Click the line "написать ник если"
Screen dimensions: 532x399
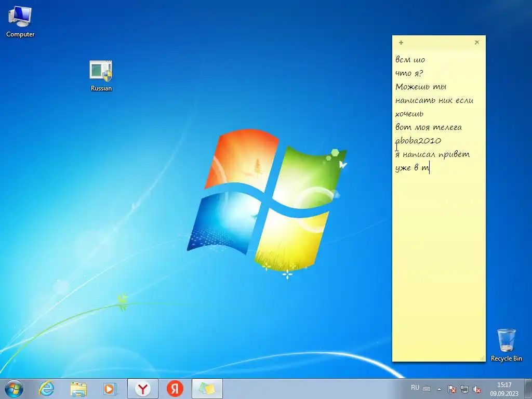click(x=434, y=100)
